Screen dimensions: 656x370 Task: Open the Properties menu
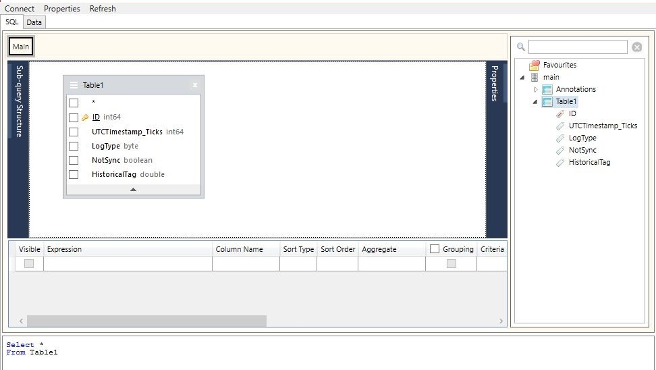click(62, 8)
